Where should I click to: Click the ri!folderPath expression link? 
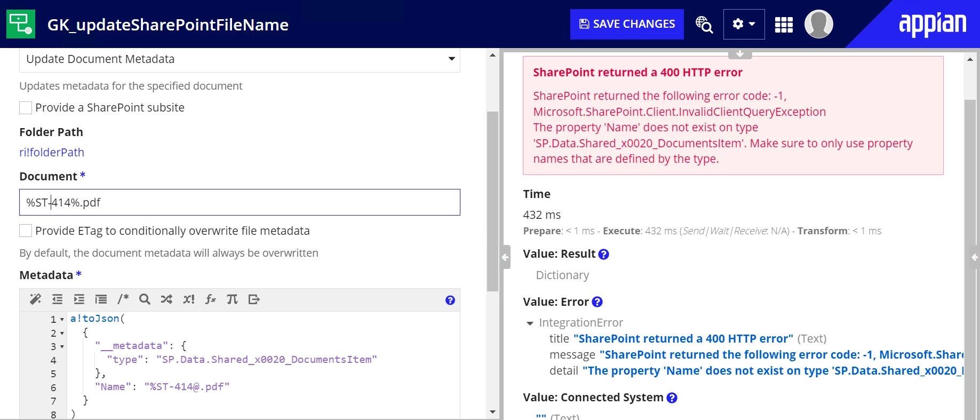click(x=52, y=153)
